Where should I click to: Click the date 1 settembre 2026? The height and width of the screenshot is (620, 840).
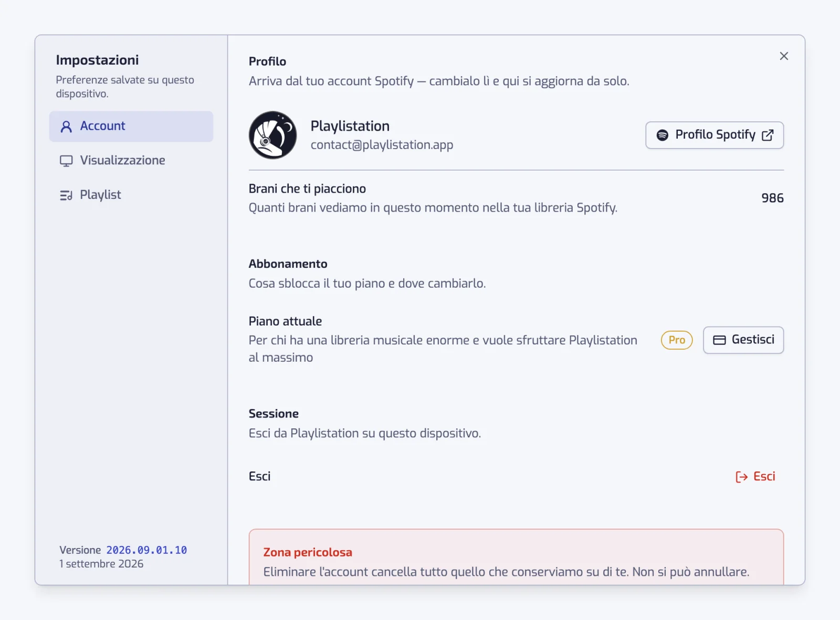click(x=101, y=564)
